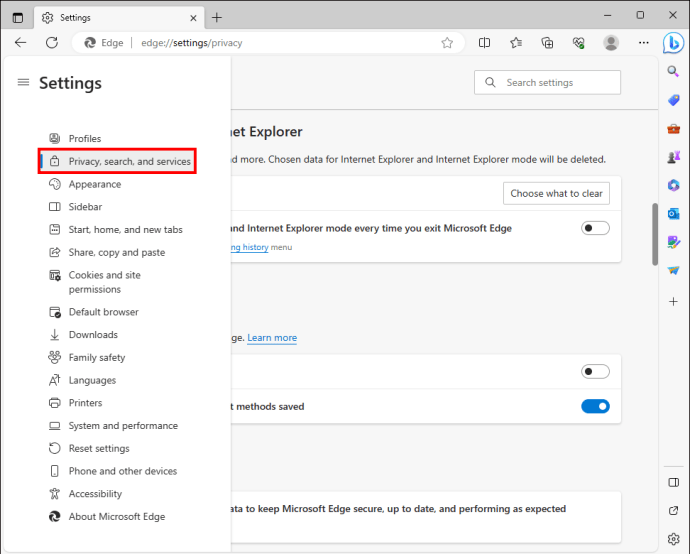This screenshot has width=690, height=554.
Task: Open the Favorites list icon
Action: [x=516, y=43]
